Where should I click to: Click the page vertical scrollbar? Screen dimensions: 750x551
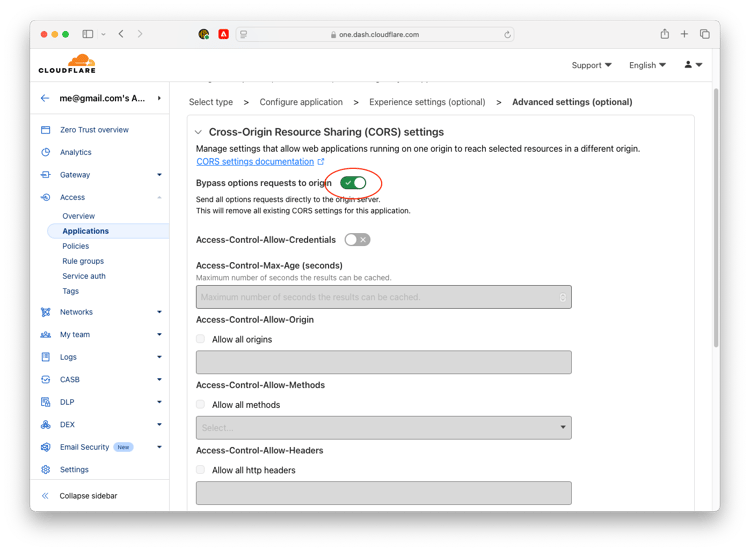click(716, 218)
